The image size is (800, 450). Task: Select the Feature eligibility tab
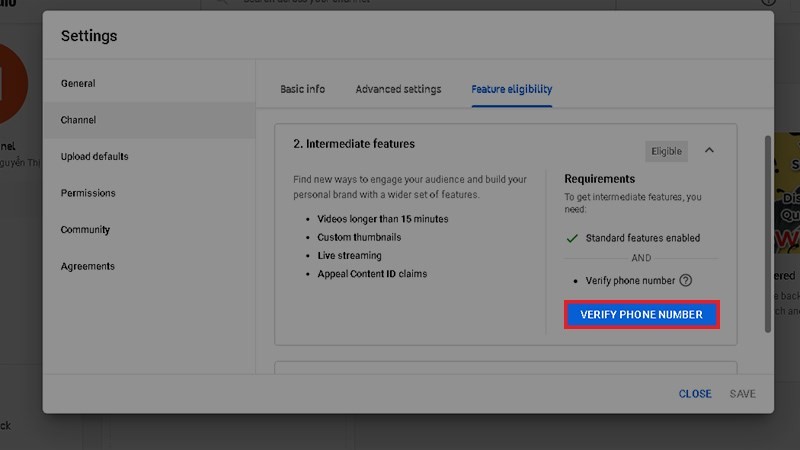coord(511,89)
